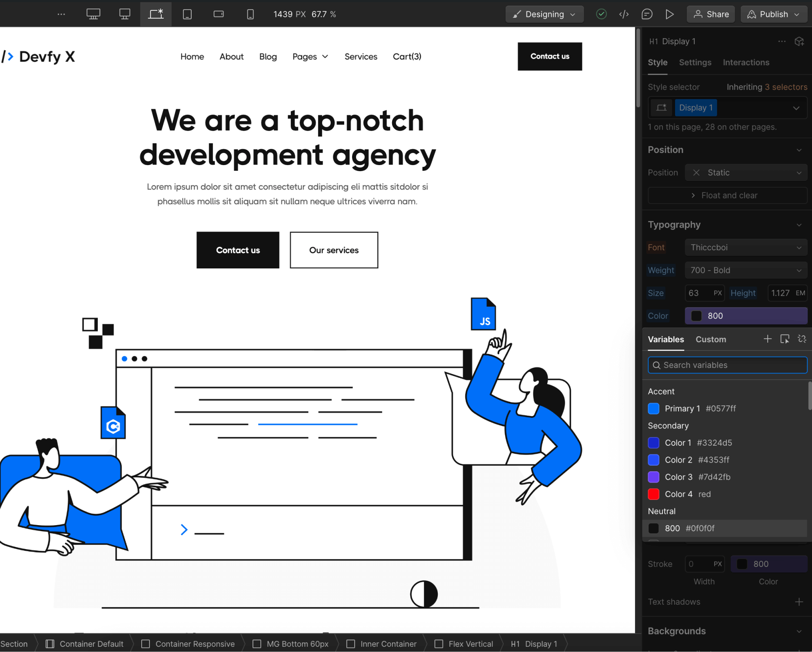Viewport: 812px width, 652px height.
Task: Collapse the Typography section
Action: click(799, 225)
